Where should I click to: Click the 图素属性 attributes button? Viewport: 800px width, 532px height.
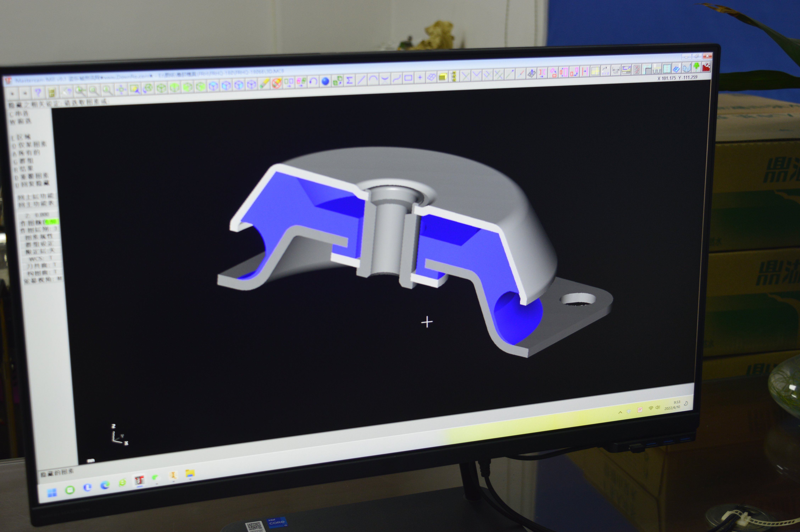40,237
